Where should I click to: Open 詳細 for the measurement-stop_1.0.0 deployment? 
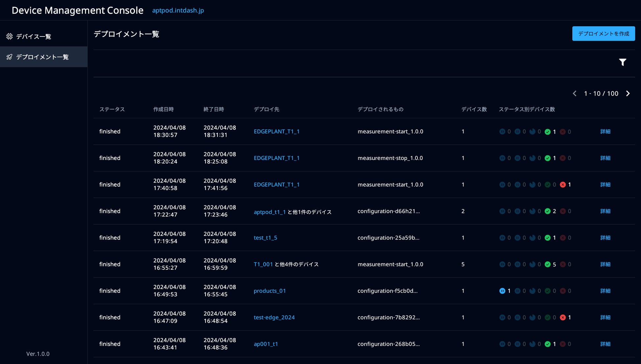pos(605,158)
